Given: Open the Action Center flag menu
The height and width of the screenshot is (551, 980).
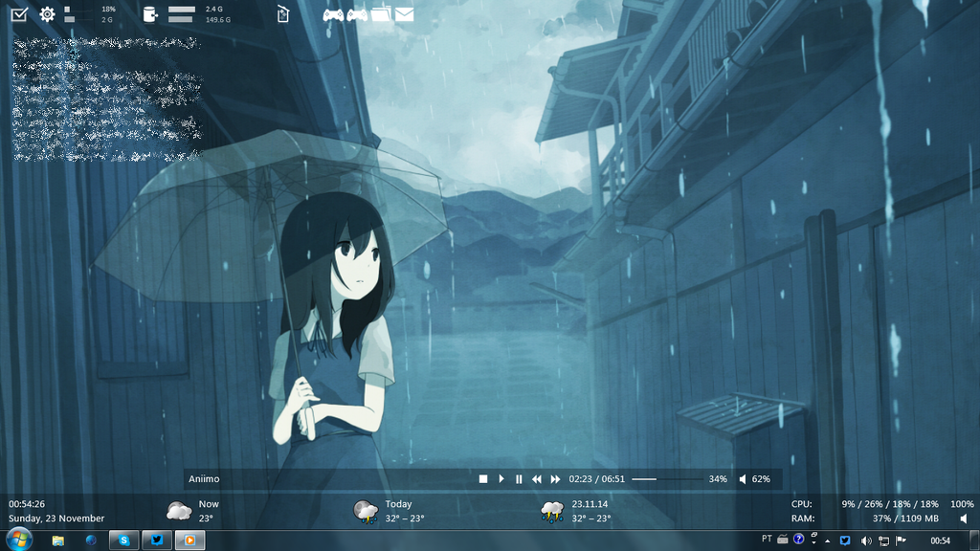Looking at the screenshot, I should [900, 540].
